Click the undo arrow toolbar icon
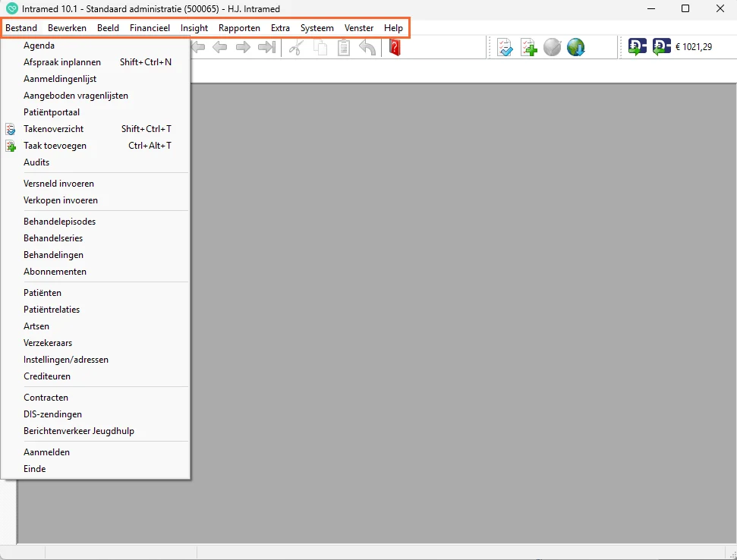Screen dimensions: 737x560 (367, 48)
